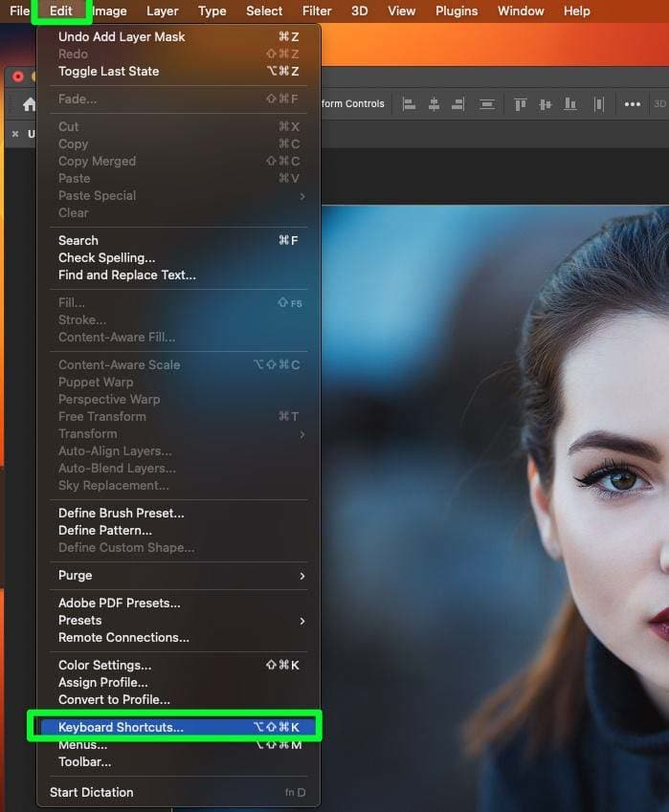This screenshot has height=812, width=669.
Task: Align top edges icon
Action: 521,104
